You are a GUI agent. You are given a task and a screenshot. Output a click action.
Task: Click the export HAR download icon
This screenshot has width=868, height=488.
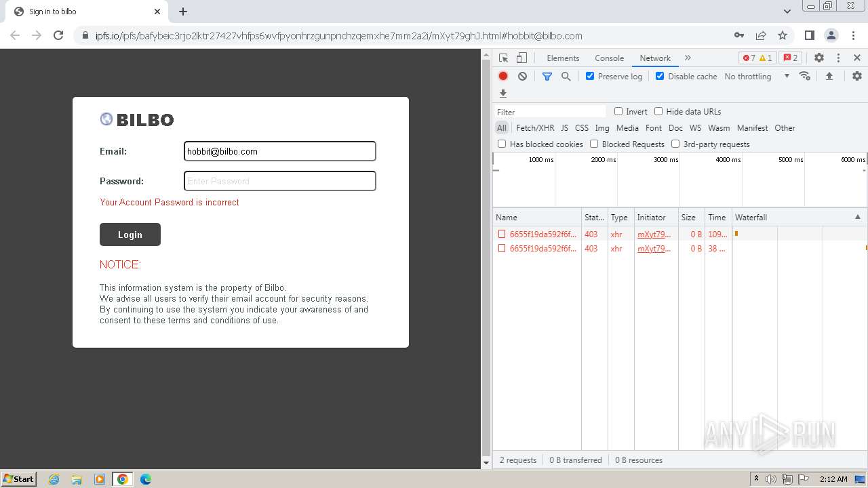pyautogui.click(x=503, y=94)
